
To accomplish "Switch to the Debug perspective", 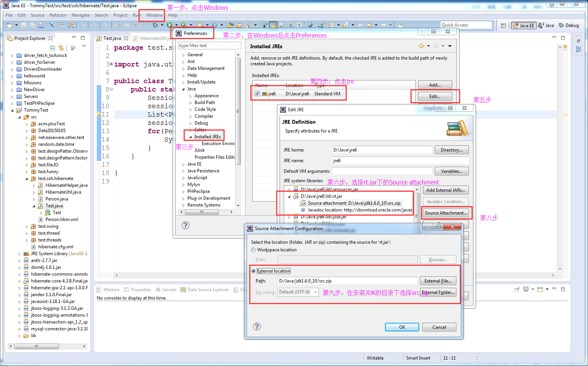I will [x=569, y=25].
